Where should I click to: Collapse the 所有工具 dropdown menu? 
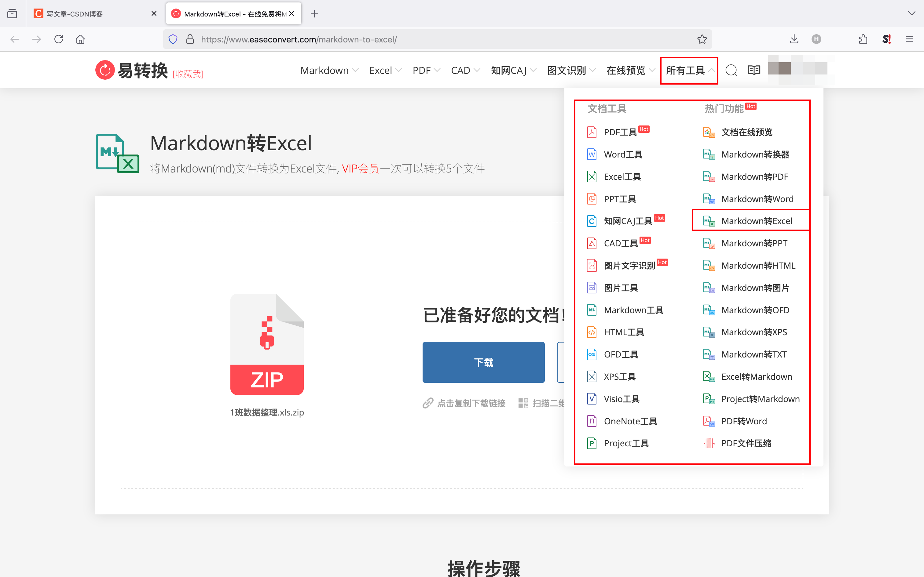coord(690,71)
